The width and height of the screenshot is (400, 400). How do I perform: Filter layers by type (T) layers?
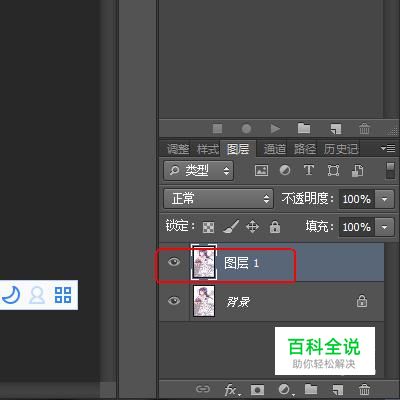click(309, 170)
